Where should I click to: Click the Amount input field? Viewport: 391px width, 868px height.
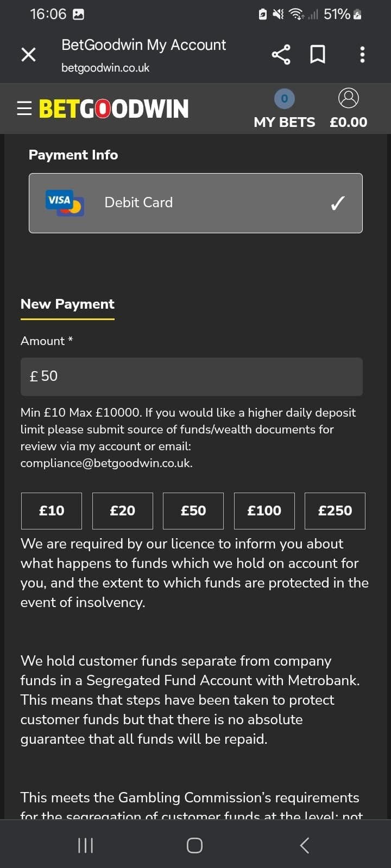click(x=191, y=376)
